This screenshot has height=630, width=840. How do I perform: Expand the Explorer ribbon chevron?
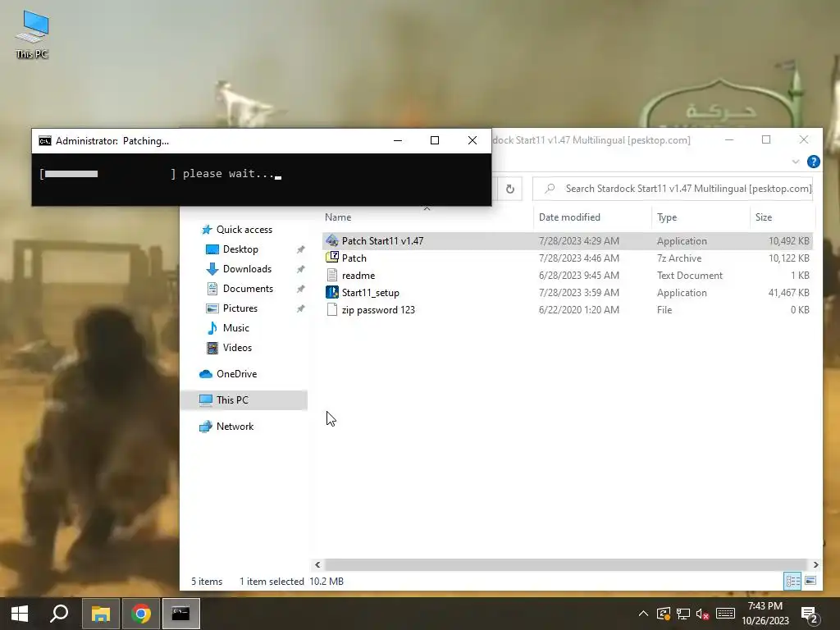pyautogui.click(x=796, y=162)
